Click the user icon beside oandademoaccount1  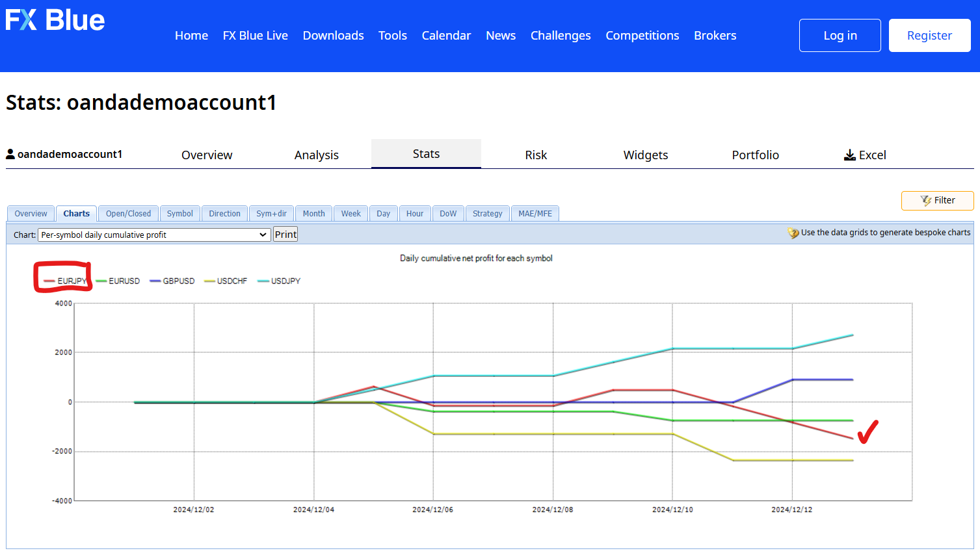10,154
